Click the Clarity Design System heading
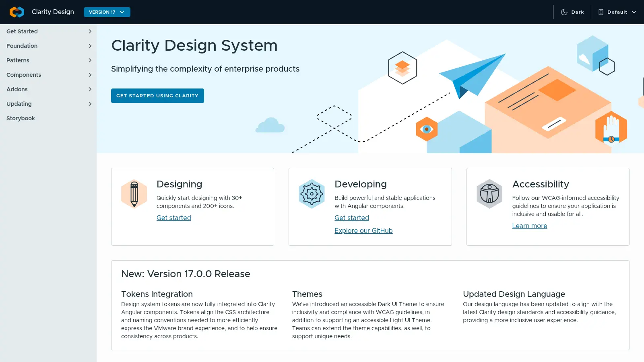This screenshot has height=362, width=644. pyautogui.click(x=194, y=45)
